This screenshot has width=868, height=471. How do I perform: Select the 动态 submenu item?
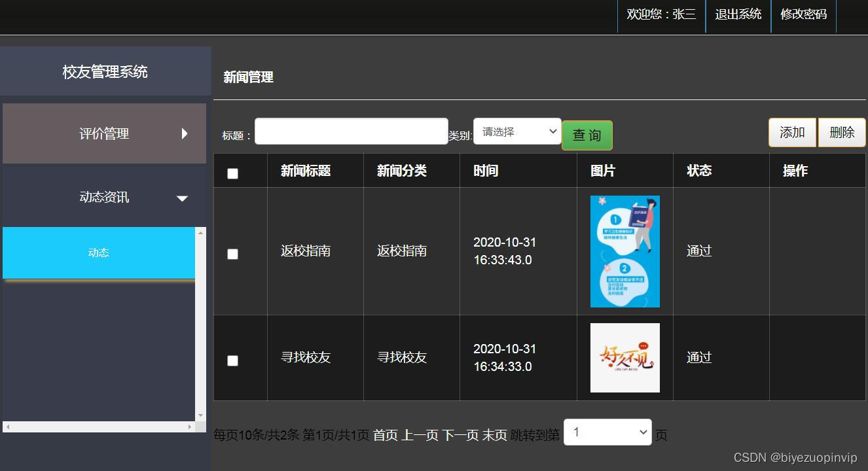(98, 253)
